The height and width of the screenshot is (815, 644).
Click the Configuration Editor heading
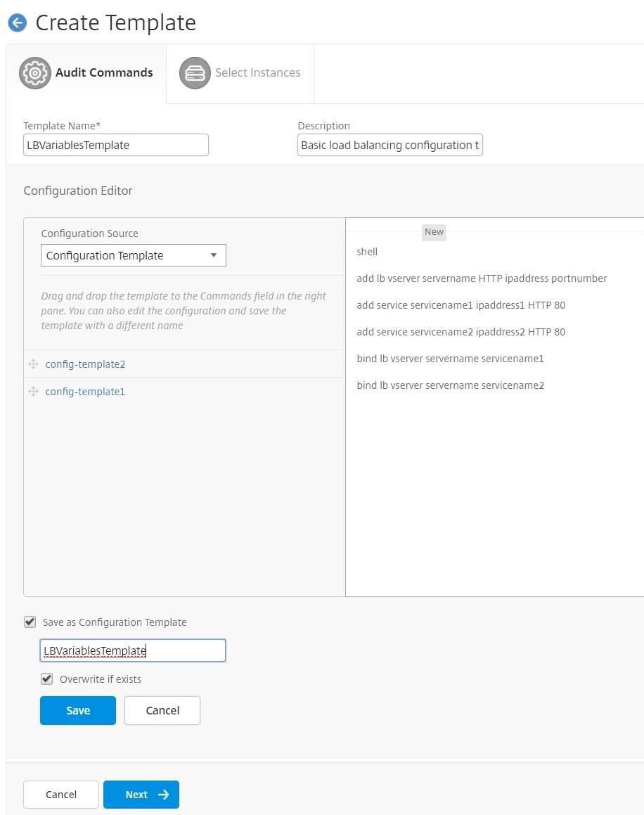point(78,191)
